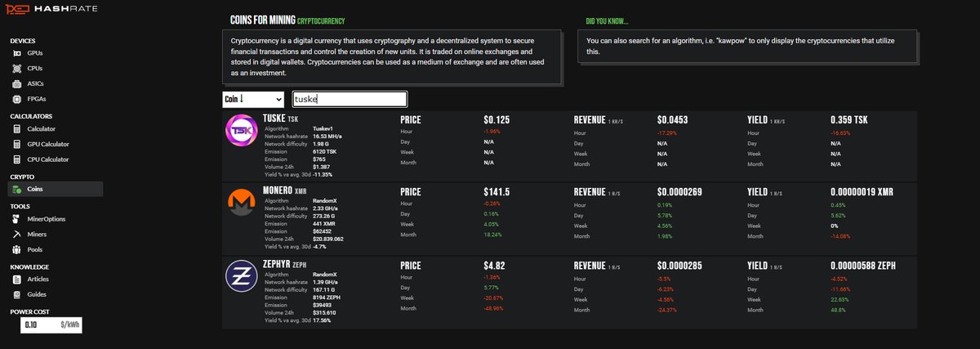
Task: Open the CPU Calculator link
Action: [x=48, y=159]
